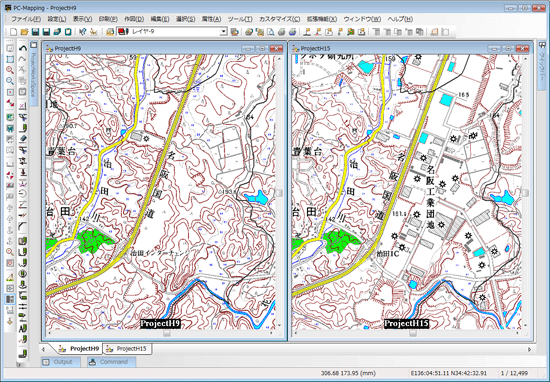Viewport: 550px width, 382px height.
Task: Select the rectangle selection tool
Action: click(x=10, y=59)
